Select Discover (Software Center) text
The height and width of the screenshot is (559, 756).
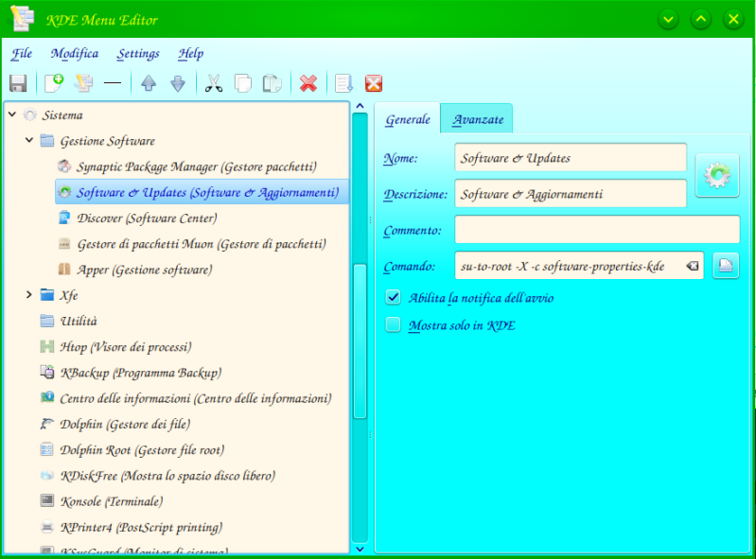tap(147, 218)
